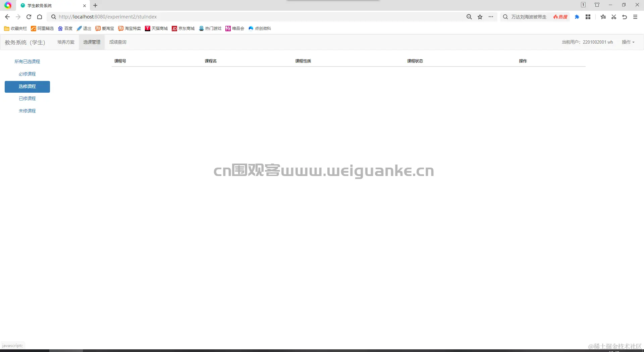Select 已修课程 in sidebar
The width and height of the screenshot is (644, 352).
click(27, 98)
